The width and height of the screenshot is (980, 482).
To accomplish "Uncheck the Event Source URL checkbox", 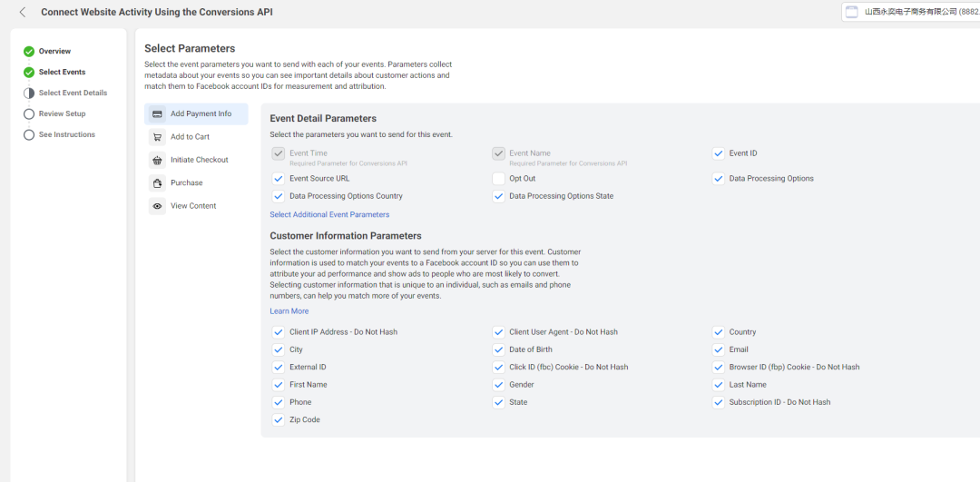I will click(x=279, y=179).
